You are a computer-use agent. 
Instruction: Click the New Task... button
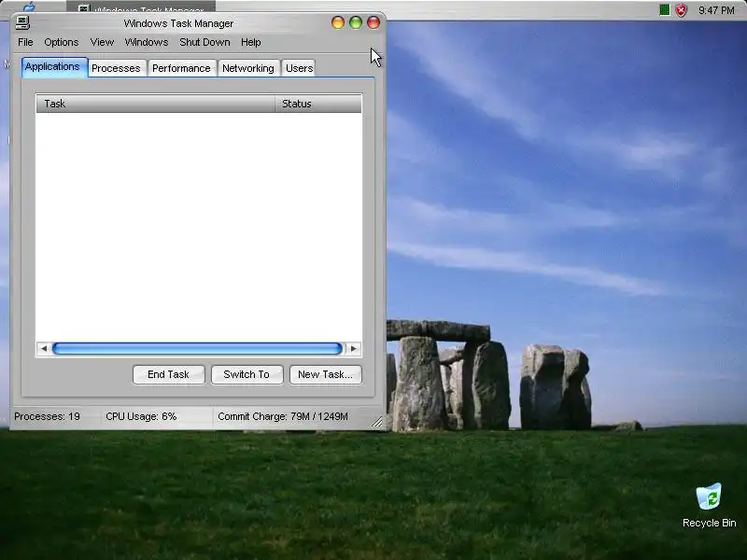[325, 375]
